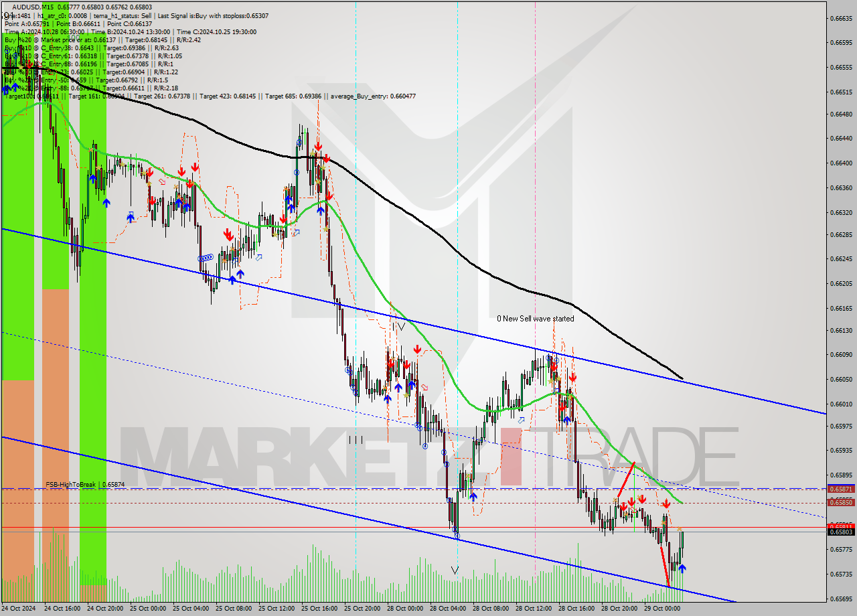The height and width of the screenshot is (616, 857).
Task: Click the AUDUSD,M15 symbol title
Action: pyautogui.click(x=34, y=7)
